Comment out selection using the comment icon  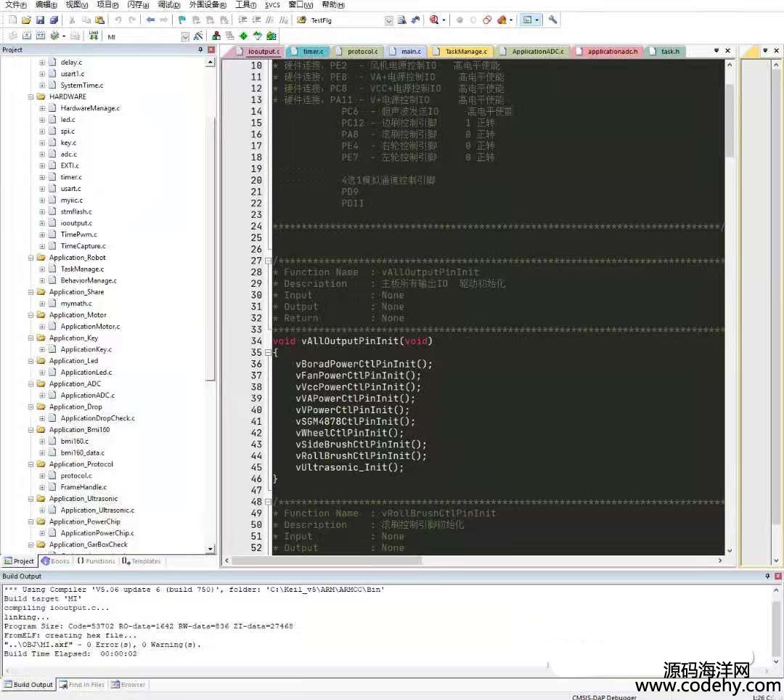[270, 20]
